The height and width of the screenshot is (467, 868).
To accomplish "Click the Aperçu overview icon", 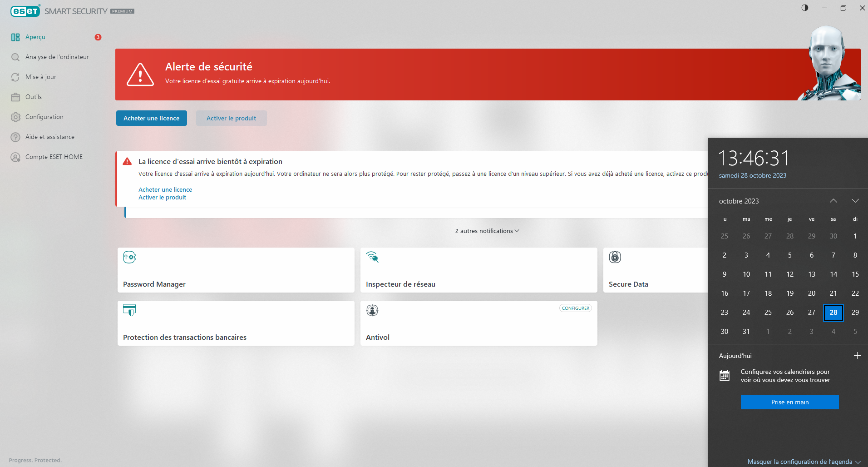I will tap(15, 37).
